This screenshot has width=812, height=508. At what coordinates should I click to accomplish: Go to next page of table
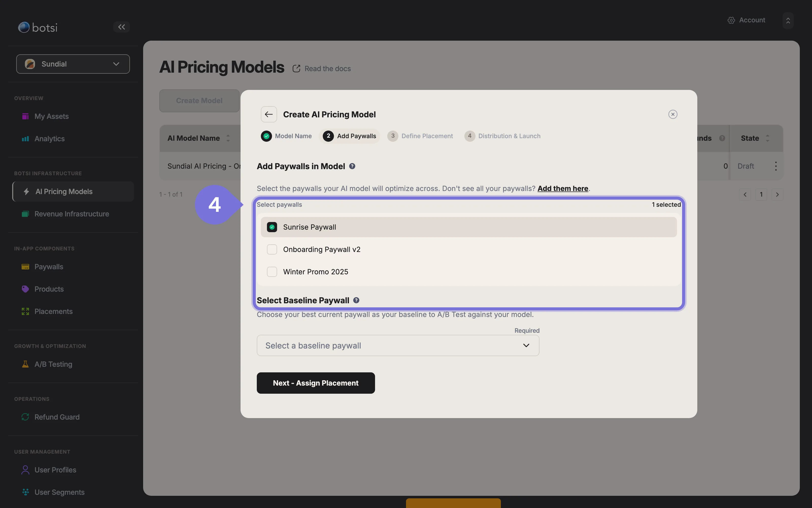(777, 195)
